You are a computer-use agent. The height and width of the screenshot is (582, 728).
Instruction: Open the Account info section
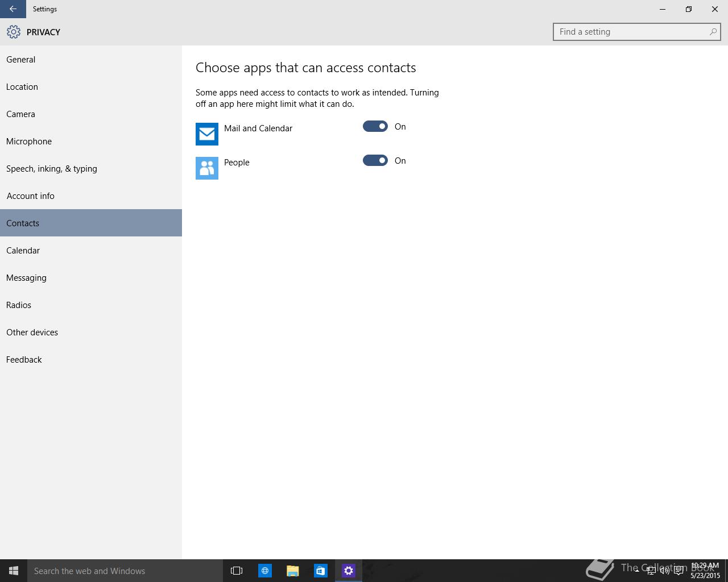pos(91,196)
